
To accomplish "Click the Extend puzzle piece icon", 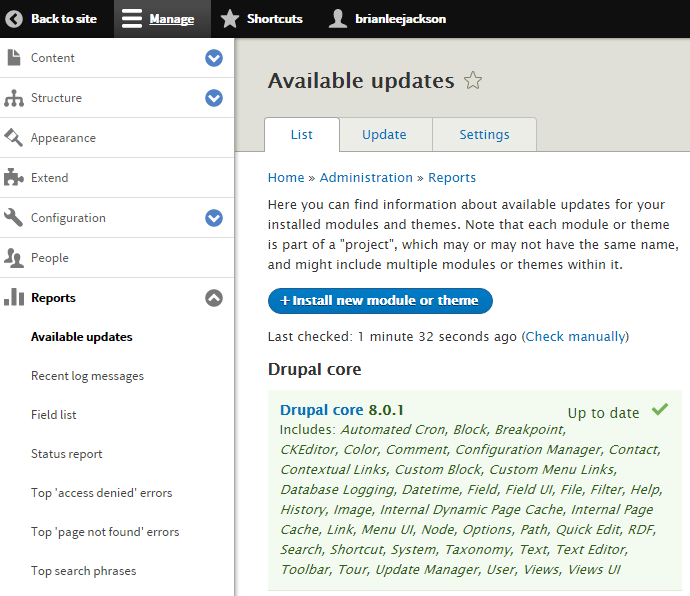I will pyautogui.click(x=14, y=177).
